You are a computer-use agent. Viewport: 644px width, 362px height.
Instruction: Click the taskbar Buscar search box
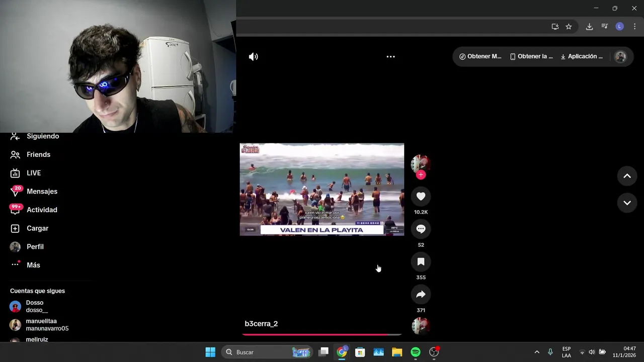(x=267, y=352)
